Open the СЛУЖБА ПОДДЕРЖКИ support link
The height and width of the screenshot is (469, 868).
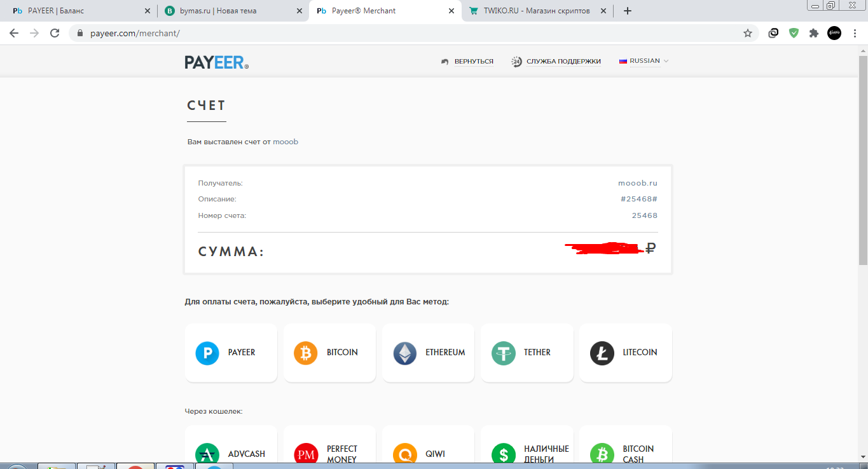coord(556,62)
